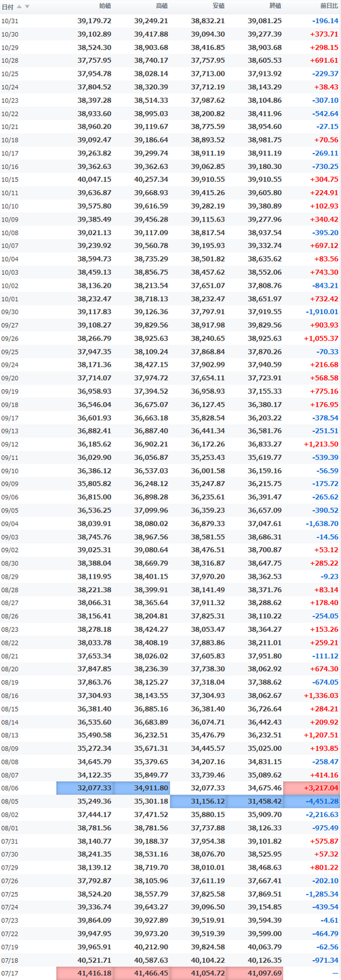Select the high value 40,257.34
This screenshot has width=341, height=980.
(x=151, y=180)
